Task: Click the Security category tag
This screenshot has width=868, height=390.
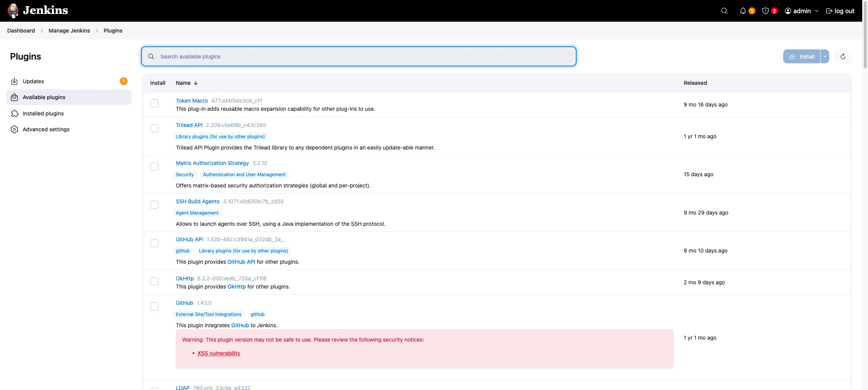Action: 185,175
